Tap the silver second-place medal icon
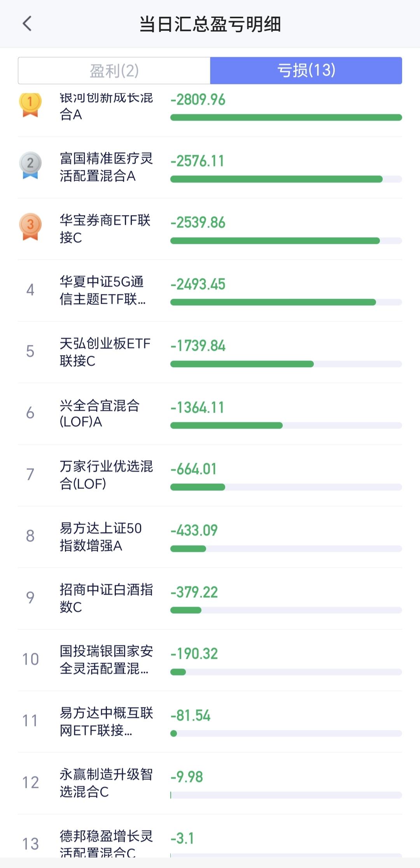420x868 pixels. pyautogui.click(x=30, y=165)
